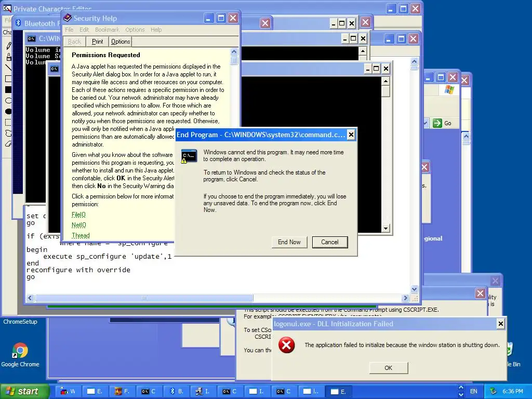Click the 'Permissions Requested' heading
532x399 pixels.
(106, 55)
